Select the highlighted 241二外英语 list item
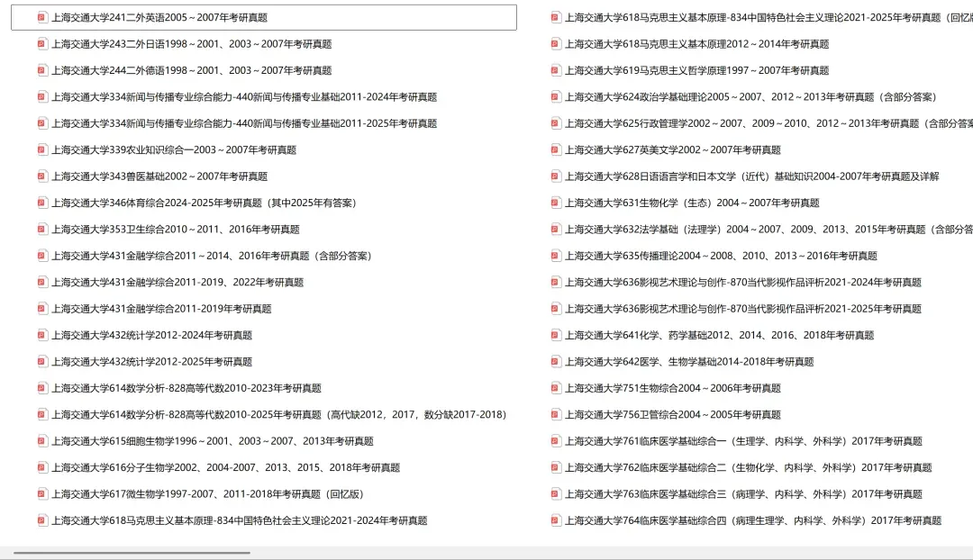This screenshot has height=560, width=973. coord(270,17)
